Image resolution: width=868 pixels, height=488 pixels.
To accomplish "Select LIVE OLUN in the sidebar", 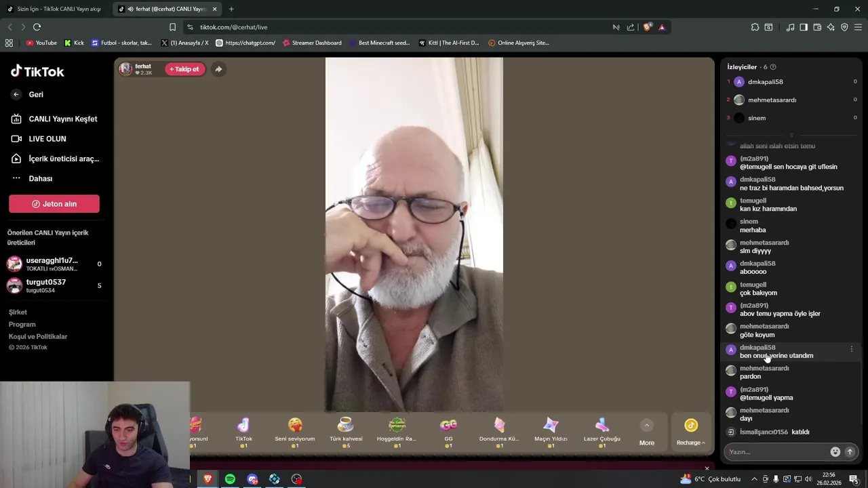I will pos(39,139).
